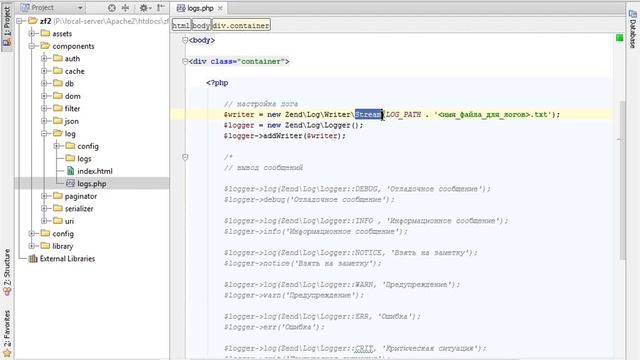Open index.html in project tree
This screenshot has width=640, height=360.
click(x=95, y=171)
